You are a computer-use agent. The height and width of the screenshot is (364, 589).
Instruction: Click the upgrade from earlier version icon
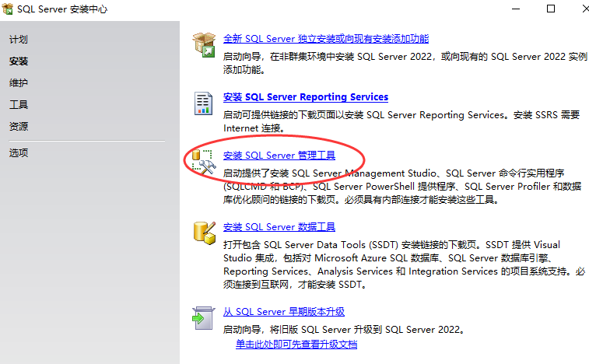204,318
